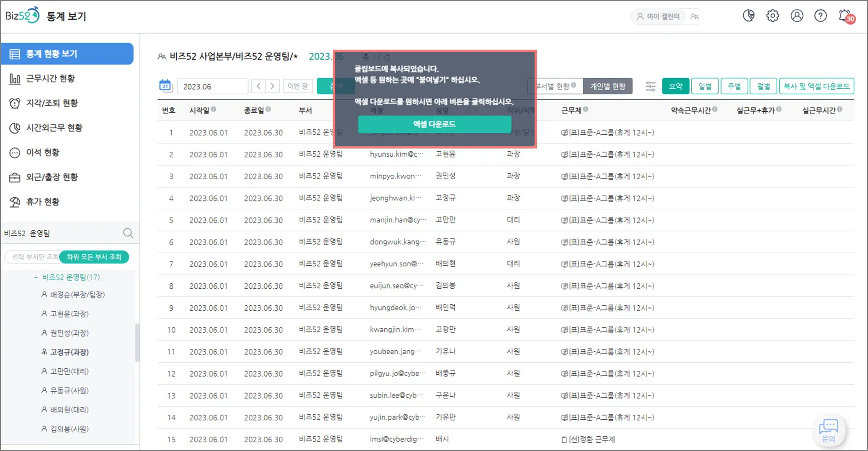The width and height of the screenshot is (868, 451).
Task: Open the 문의 chat inquiry icon
Action: pos(829,431)
